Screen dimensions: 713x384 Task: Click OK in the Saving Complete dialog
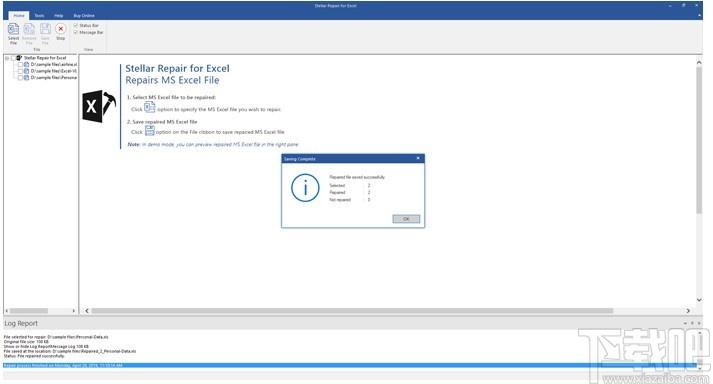coord(406,219)
